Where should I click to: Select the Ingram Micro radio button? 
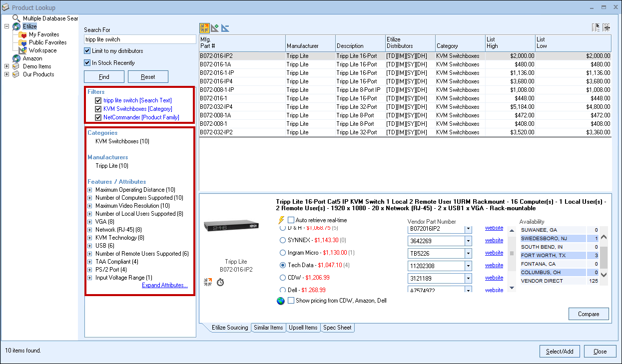point(283,253)
